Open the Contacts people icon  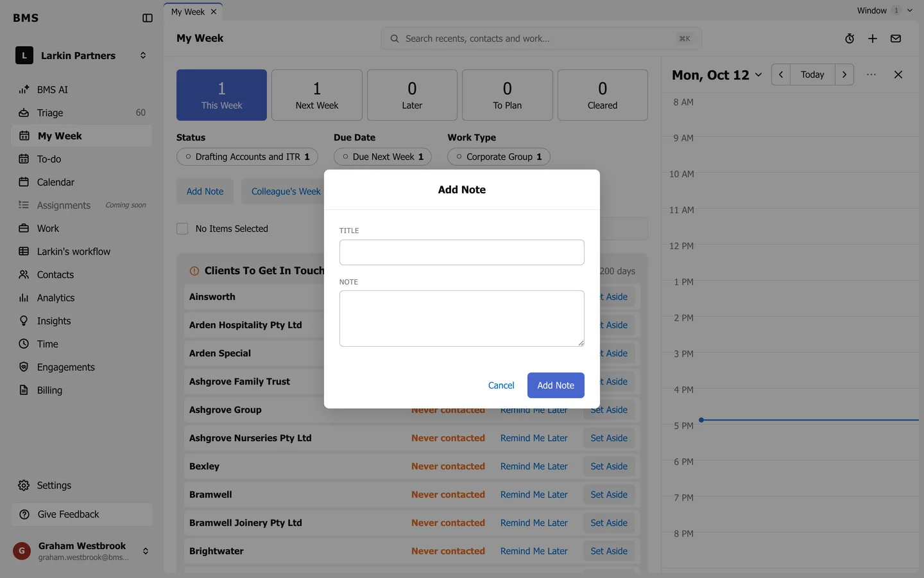tap(24, 275)
